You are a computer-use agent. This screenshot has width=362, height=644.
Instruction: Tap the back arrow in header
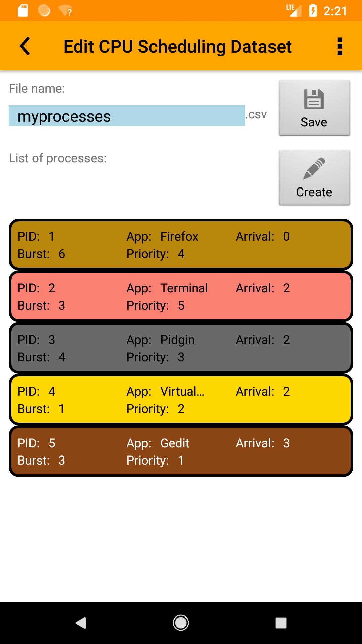[25, 46]
